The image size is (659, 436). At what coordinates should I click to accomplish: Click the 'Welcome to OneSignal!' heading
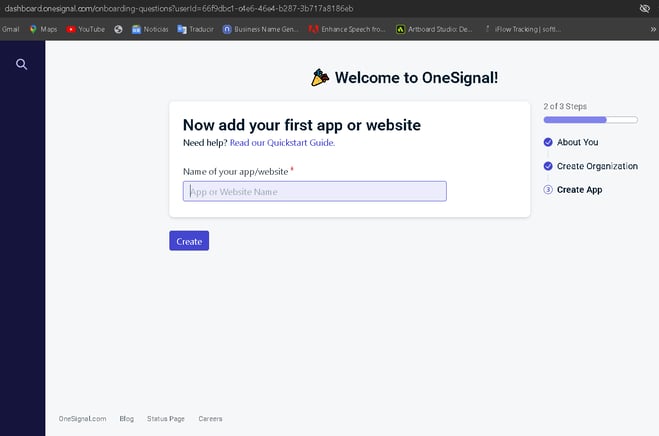(416, 78)
